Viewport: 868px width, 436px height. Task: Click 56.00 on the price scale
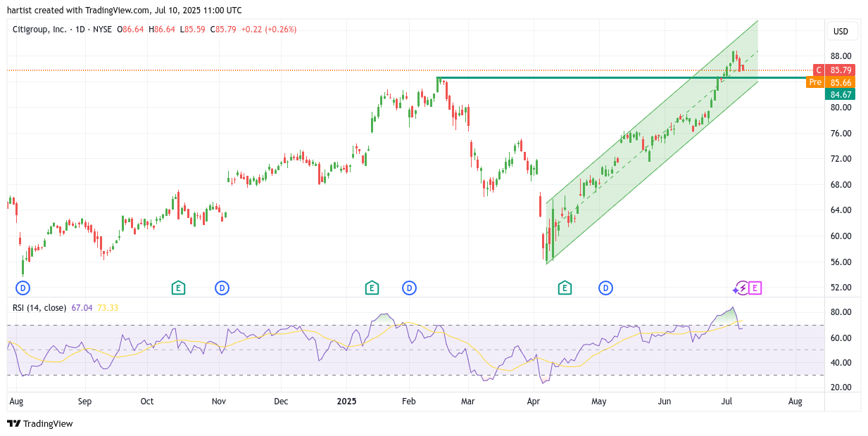[841, 262]
